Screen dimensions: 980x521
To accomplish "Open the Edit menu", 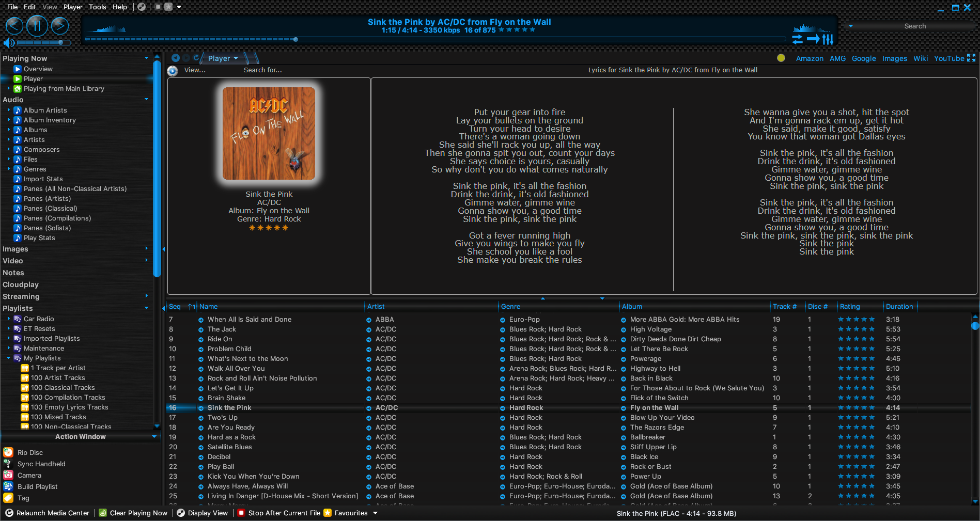I will pyautogui.click(x=30, y=7).
